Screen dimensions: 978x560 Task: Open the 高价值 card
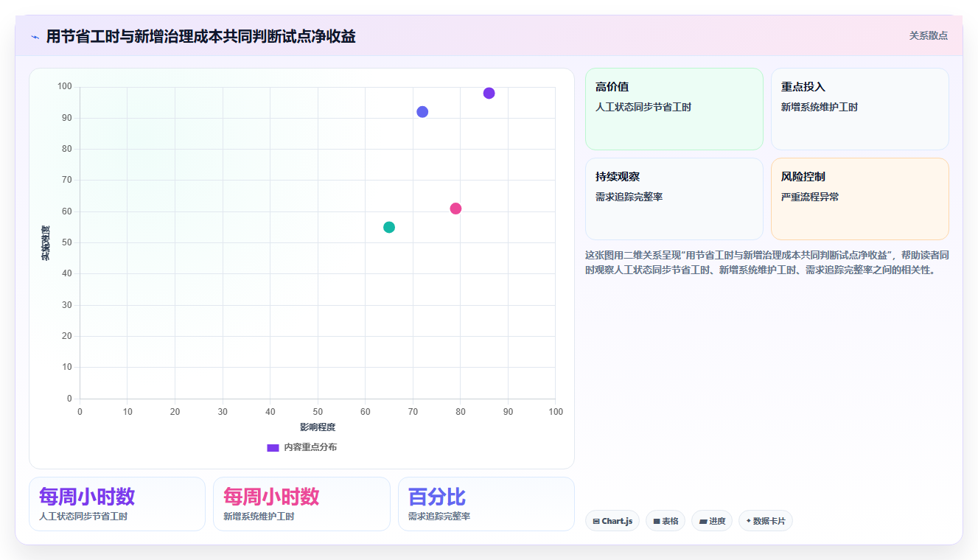(x=674, y=109)
